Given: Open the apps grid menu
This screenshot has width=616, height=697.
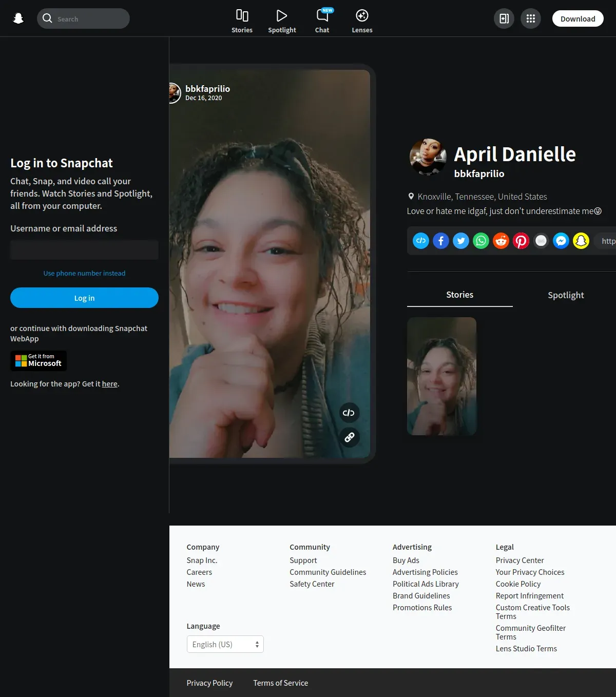Looking at the screenshot, I should (531, 18).
